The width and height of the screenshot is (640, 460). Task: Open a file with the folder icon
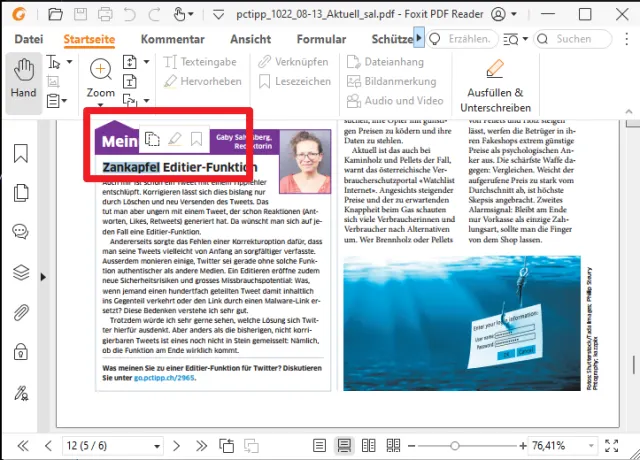coord(55,15)
